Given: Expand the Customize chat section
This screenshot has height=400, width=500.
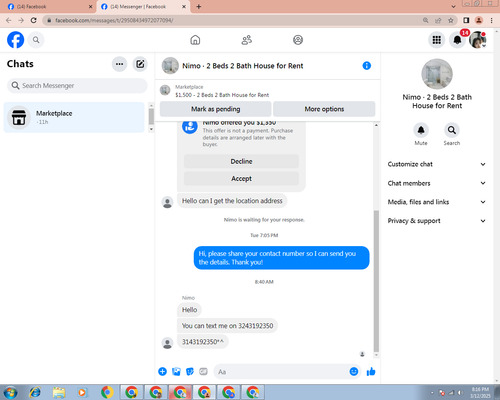Looking at the screenshot, I should (437, 164).
